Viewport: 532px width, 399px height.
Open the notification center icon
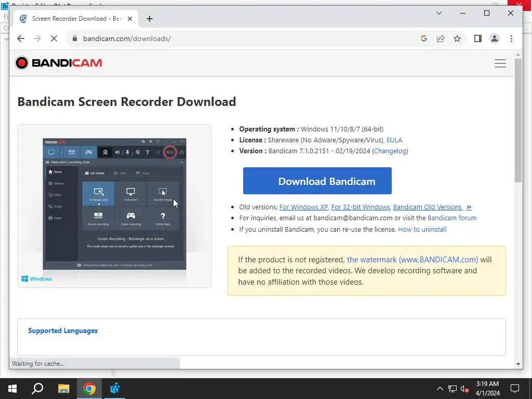(x=515, y=389)
